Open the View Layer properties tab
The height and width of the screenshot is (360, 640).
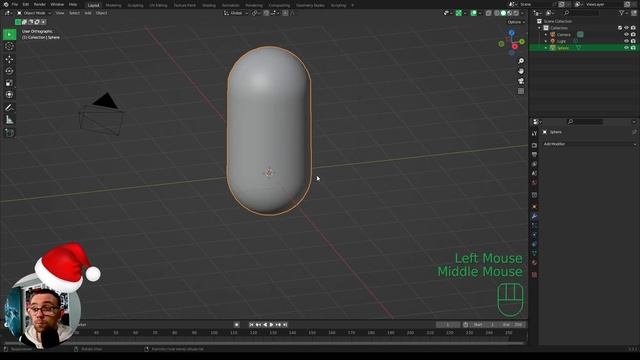pos(534,164)
